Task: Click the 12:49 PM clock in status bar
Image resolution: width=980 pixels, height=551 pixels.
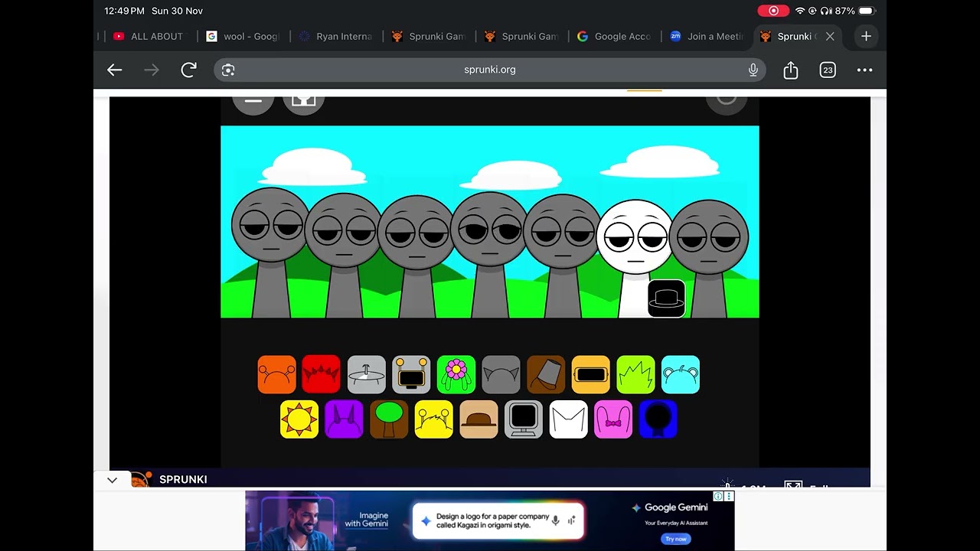Action: pos(124,11)
